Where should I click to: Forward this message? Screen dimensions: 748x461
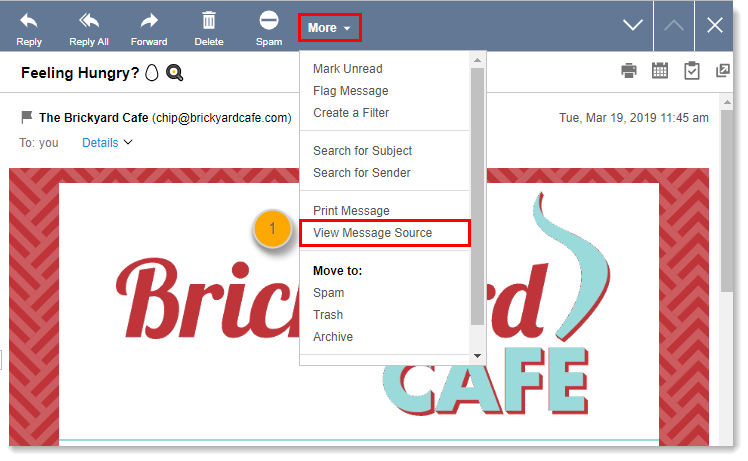(x=149, y=29)
